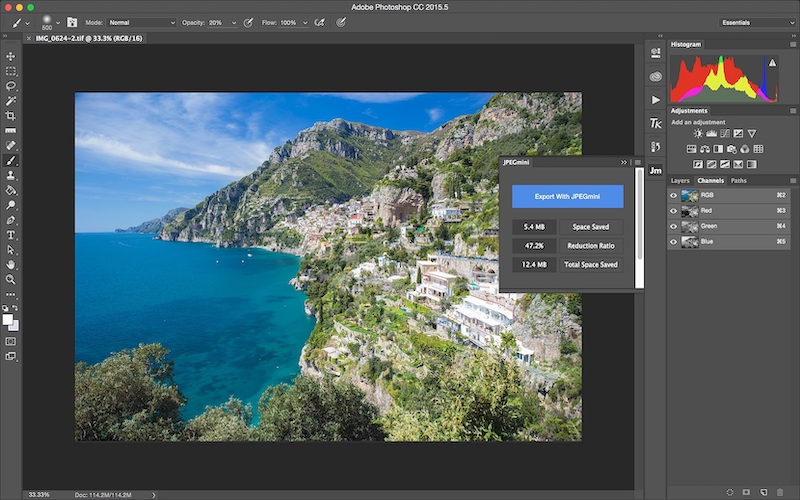The height and width of the screenshot is (500, 800).
Task: Select the Lasso tool
Action: point(11,86)
